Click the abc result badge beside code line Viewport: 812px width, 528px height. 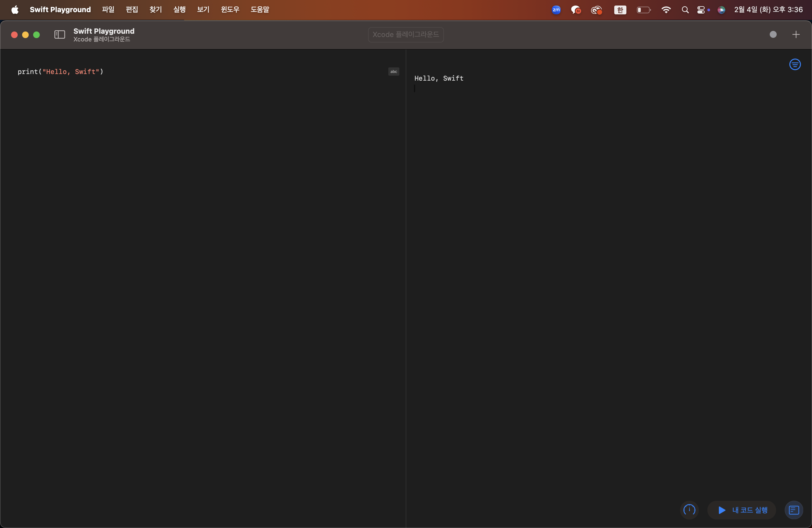point(394,72)
